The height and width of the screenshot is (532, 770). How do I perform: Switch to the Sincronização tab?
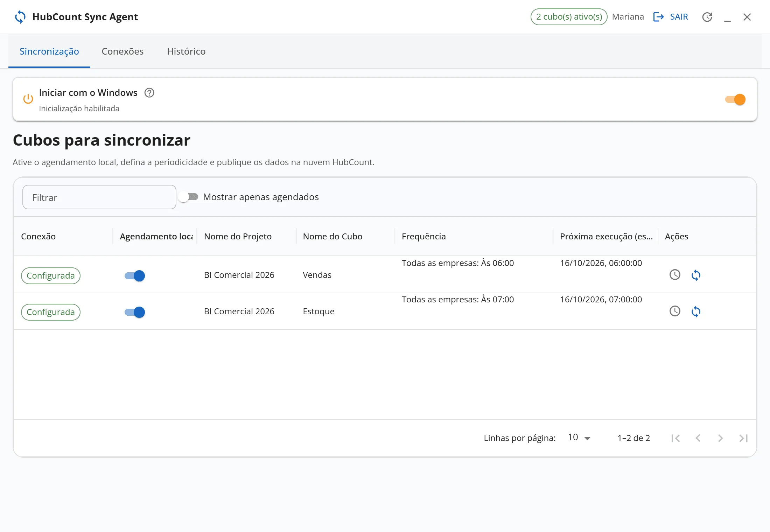(x=49, y=51)
